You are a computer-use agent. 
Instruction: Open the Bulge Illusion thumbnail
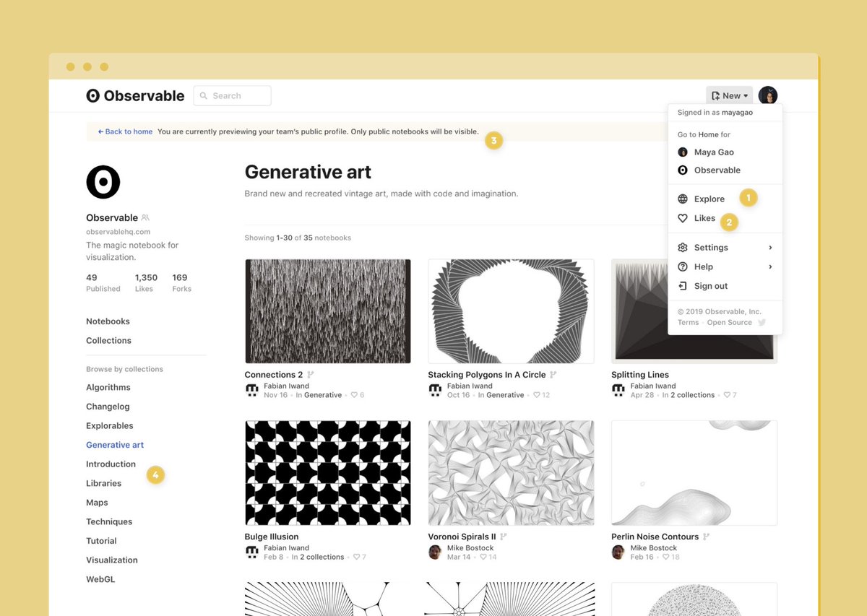point(328,473)
